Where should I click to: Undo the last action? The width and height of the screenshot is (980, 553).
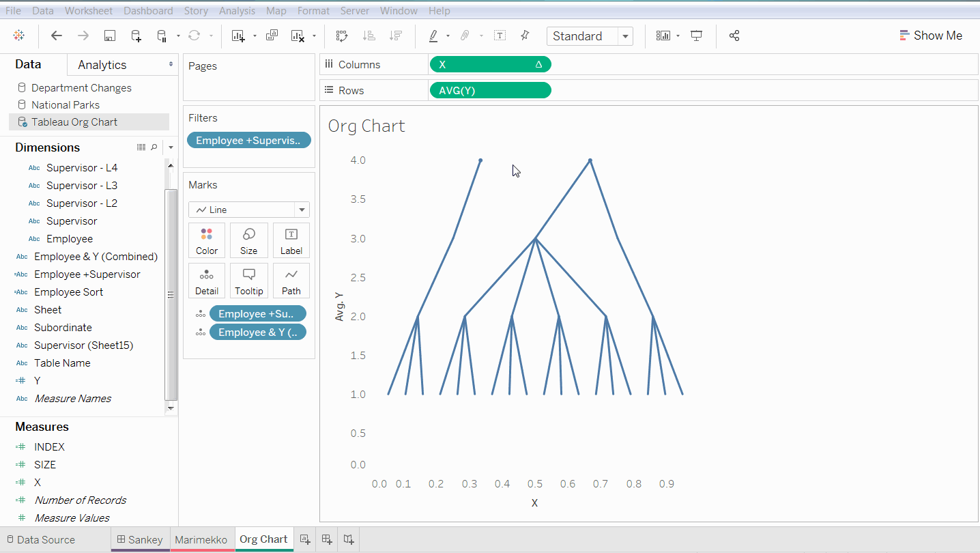pos(57,35)
